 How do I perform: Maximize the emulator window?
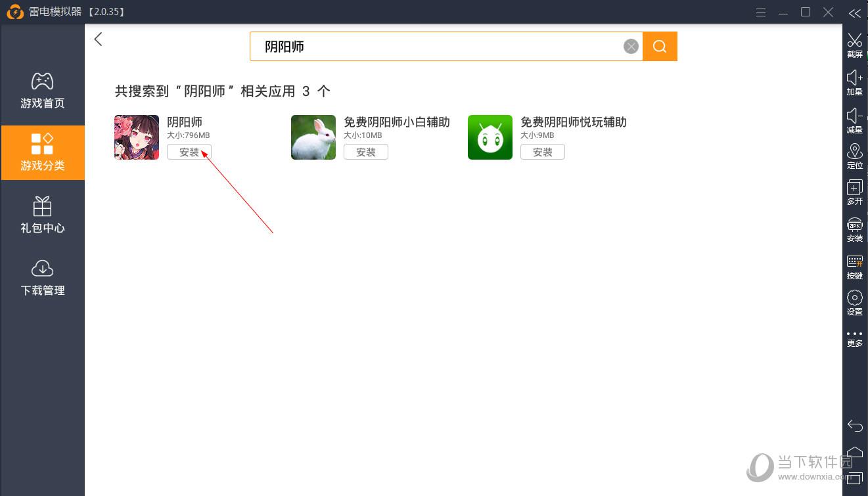point(806,12)
